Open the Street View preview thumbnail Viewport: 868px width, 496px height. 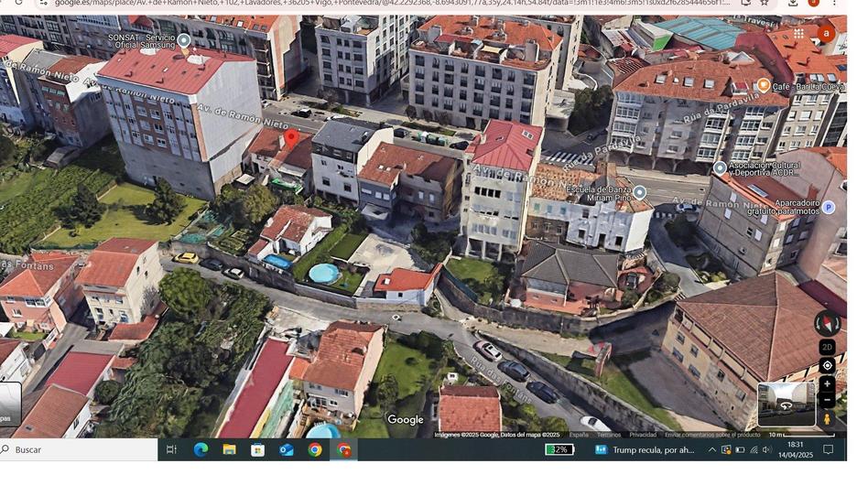[786, 404]
